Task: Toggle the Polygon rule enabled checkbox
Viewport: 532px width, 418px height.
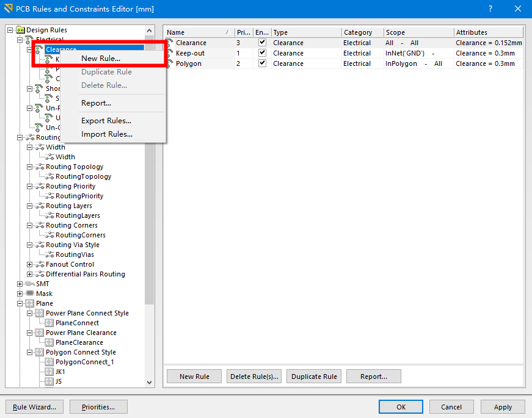Action: pos(262,63)
